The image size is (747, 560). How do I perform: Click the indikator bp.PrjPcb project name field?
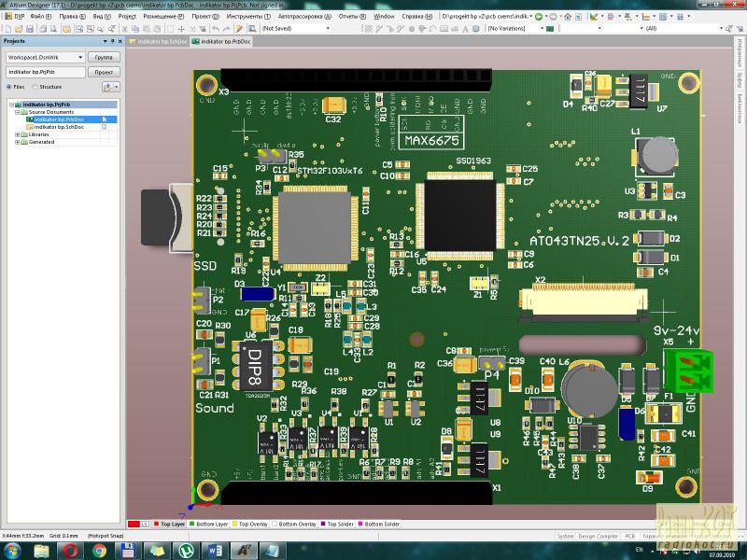tap(45, 72)
